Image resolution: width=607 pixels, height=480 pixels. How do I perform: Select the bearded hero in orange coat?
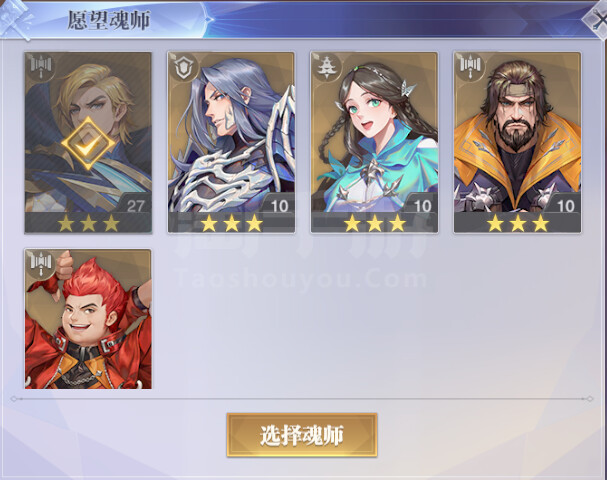518,142
